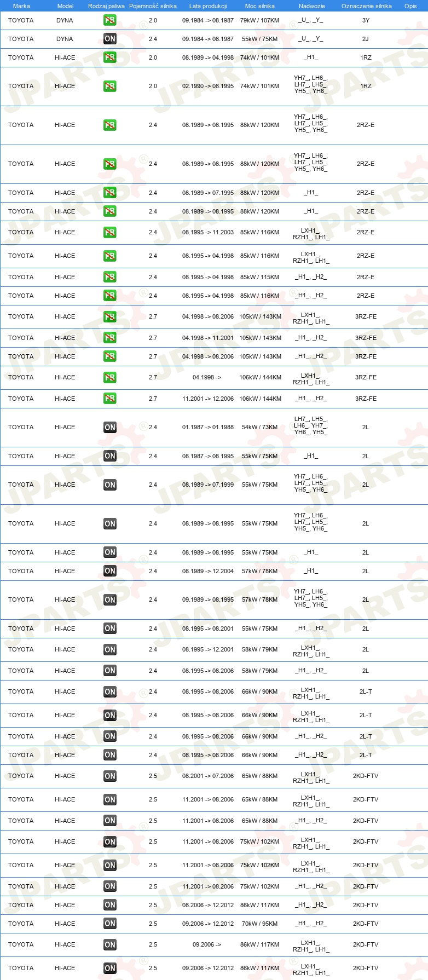
Task: Click the date range 08.1995 -> 11.2003
Action: [208, 232]
